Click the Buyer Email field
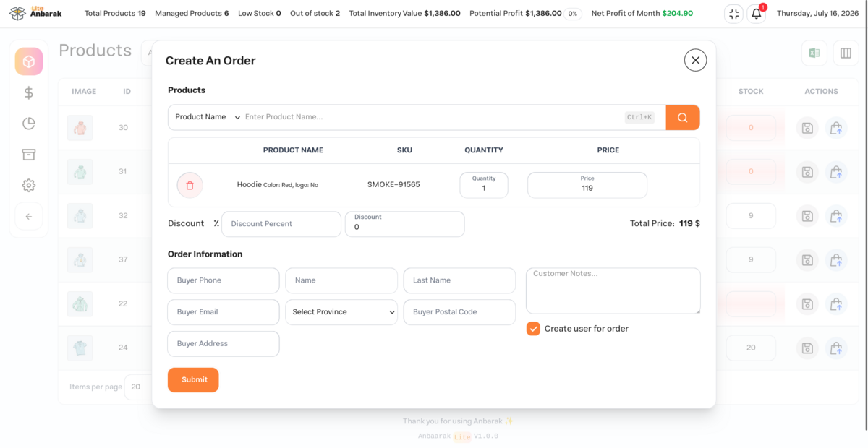The height and width of the screenshot is (448, 868). (224, 312)
